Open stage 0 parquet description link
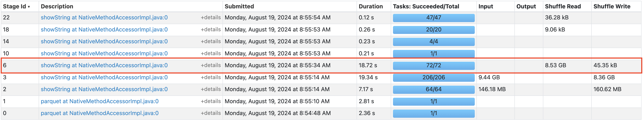 click(x=99, y=113)
